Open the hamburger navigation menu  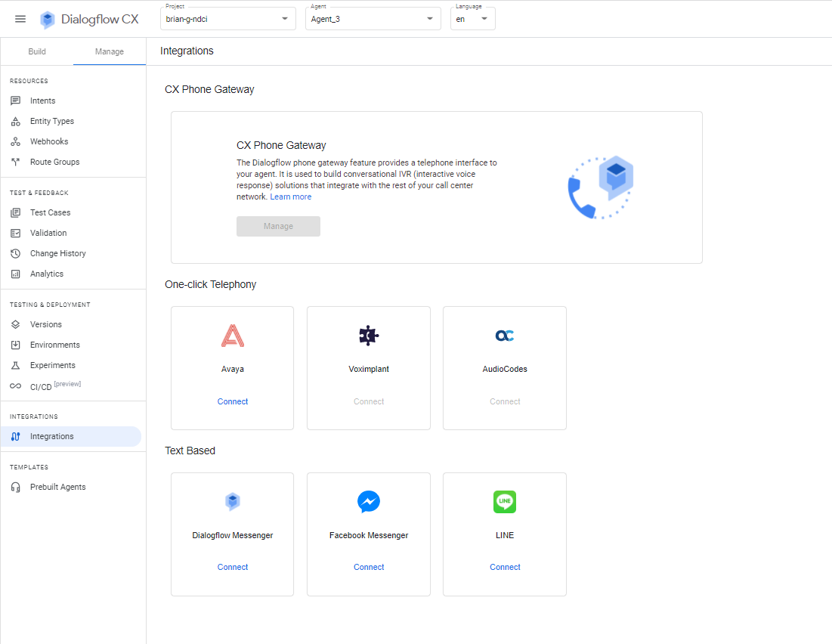tap(20, 19)
